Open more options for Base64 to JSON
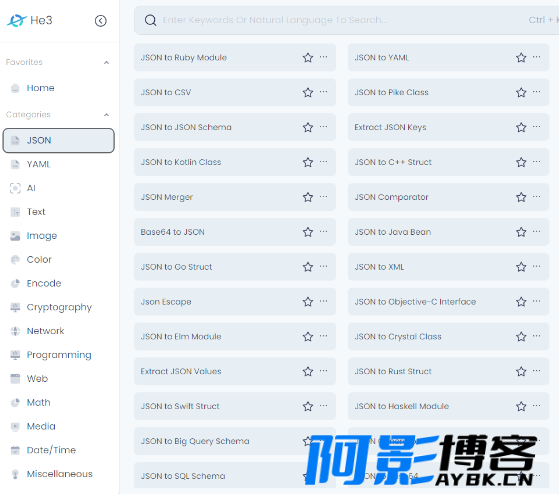 tap(323, 231)
